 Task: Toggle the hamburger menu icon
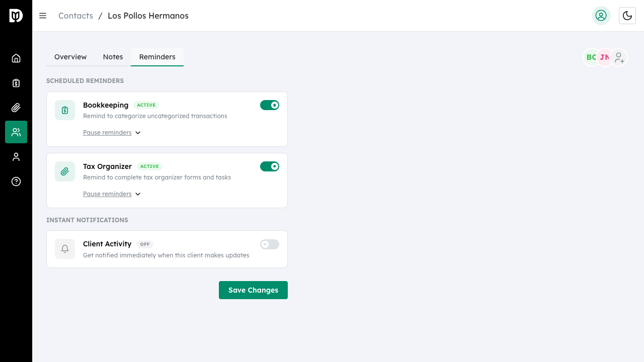point(43,16)
